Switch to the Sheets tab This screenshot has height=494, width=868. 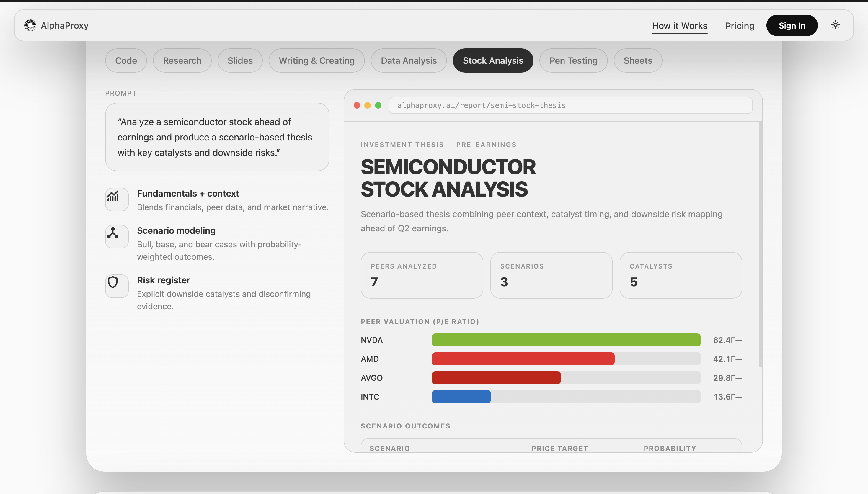[638, 60]
